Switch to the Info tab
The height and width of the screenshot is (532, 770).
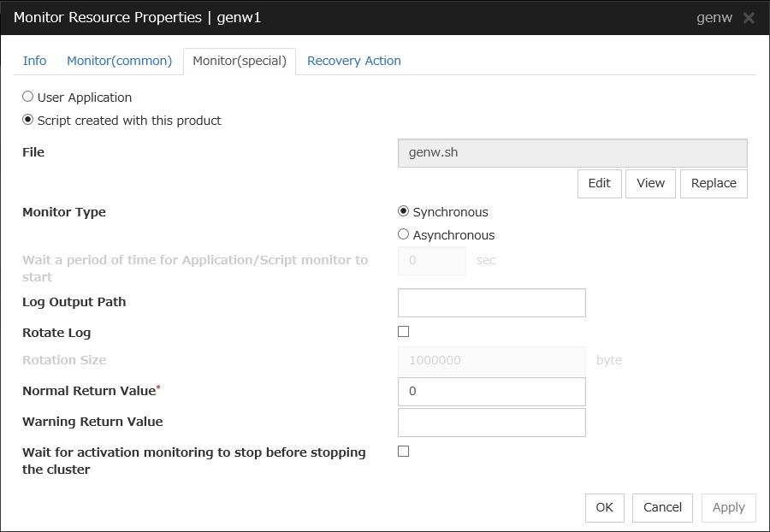tap(34, 61)
